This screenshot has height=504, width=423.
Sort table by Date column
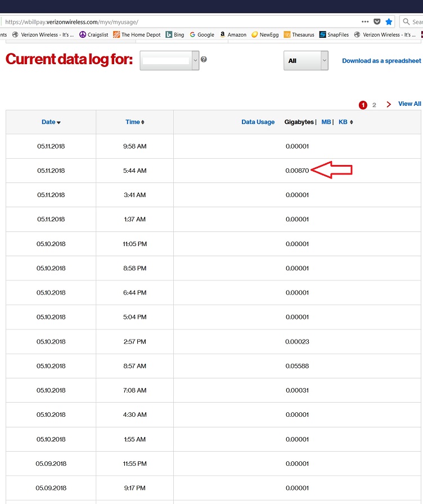51,122
